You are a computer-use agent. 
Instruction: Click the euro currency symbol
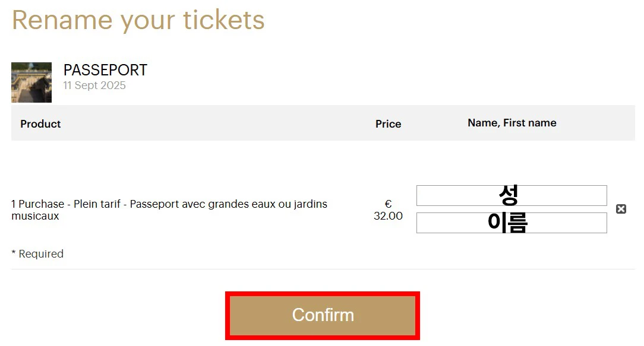(388, 205)
